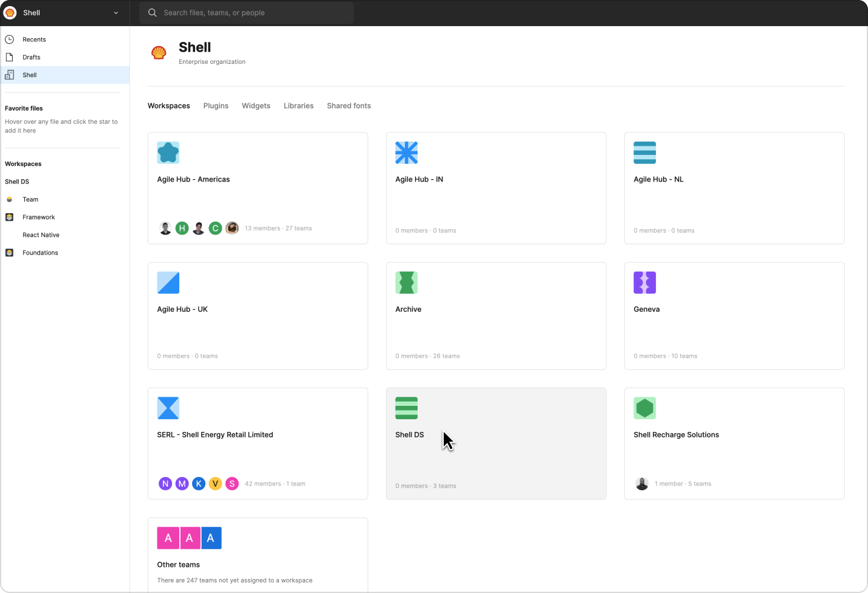
Task: Switch to the Libraries tab
Action: pyautogui.click(x=298, y=106)
